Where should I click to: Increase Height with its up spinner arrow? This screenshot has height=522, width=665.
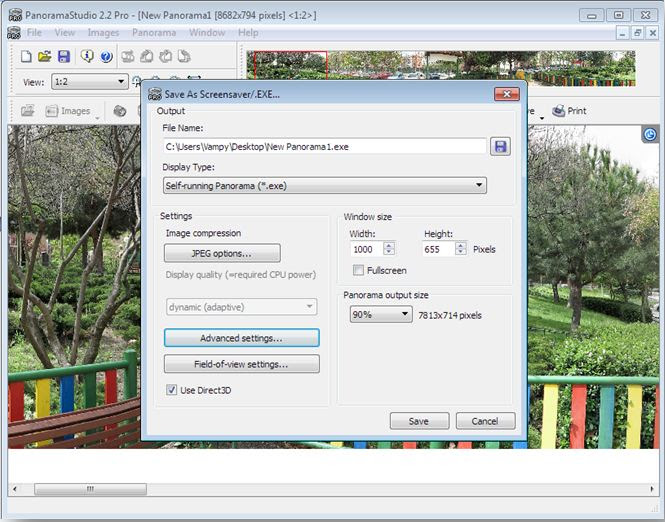pyautogui.click(x=461, y=245)
